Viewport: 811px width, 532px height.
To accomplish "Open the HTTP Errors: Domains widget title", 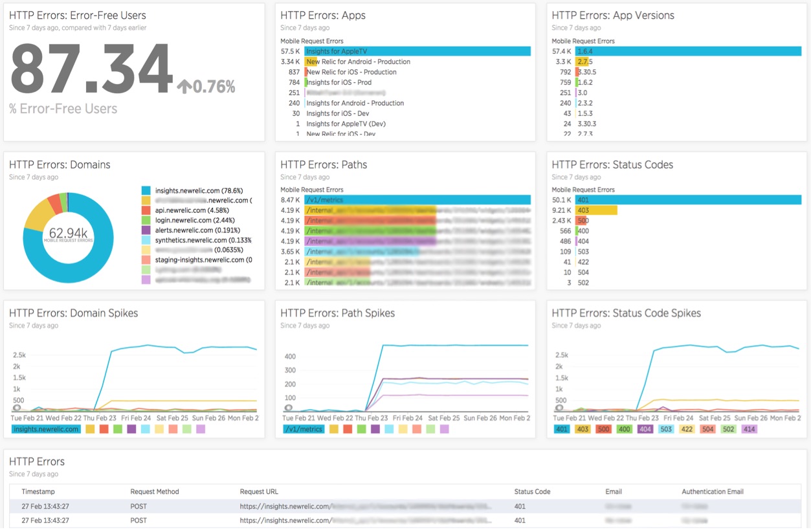I will click(x=60, y=164).
